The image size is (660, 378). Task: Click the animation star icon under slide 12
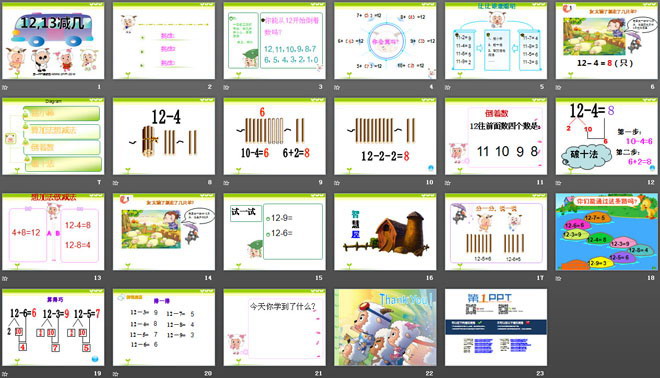(559, 183)
